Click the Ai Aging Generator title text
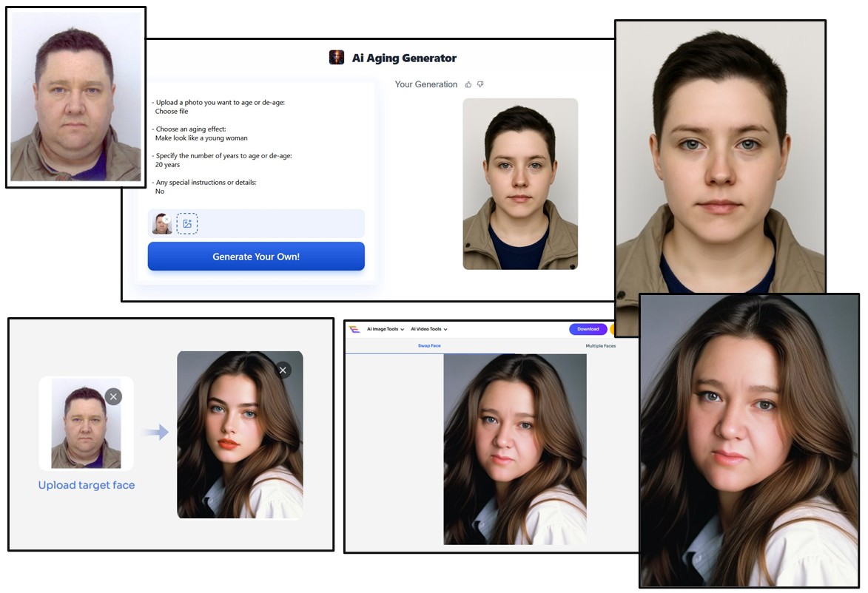This screenshot has width=868, height=593. click(x=404, y=58)
